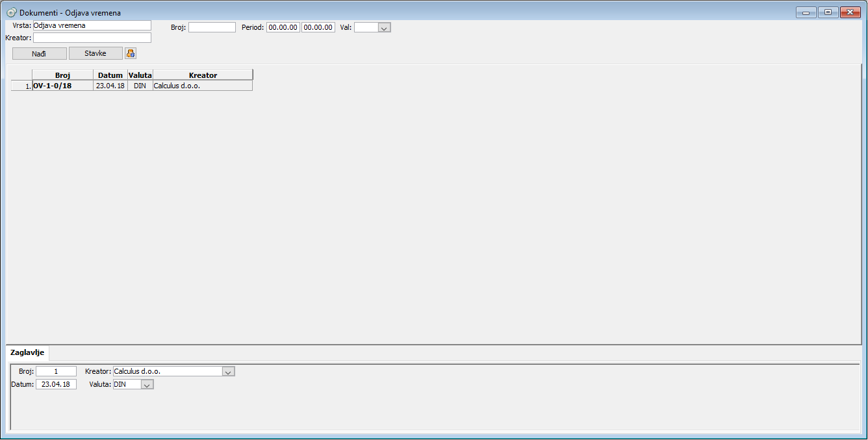
Task: Focus the Kreator filter text field
Action: 92,38
